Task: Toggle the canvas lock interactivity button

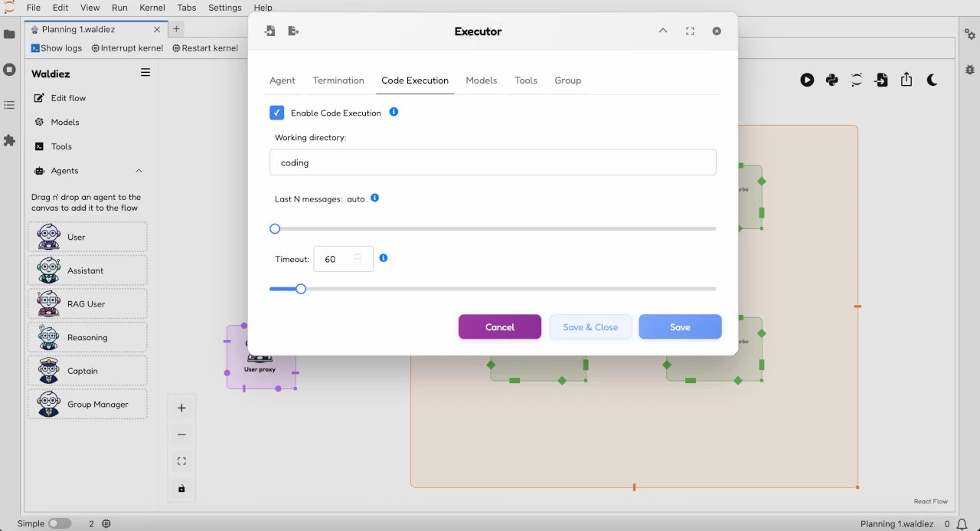Action: click(x=181, y=489)
